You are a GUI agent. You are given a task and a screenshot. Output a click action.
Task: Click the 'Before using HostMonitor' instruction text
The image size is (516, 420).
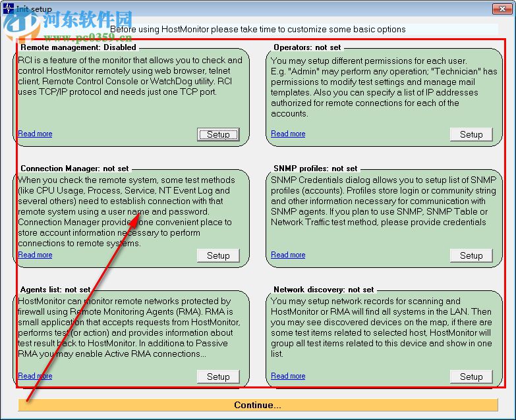tap(258, 29)
